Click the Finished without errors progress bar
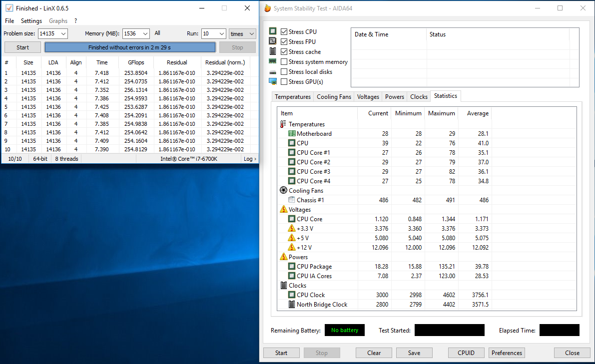Viewport: 595px width, 364px height. [x=130, y=47]
